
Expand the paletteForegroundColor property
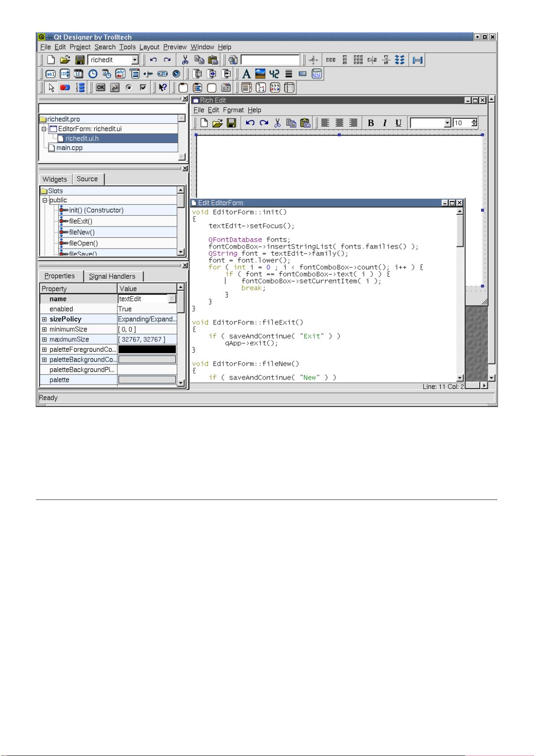(x=44, y=350)
